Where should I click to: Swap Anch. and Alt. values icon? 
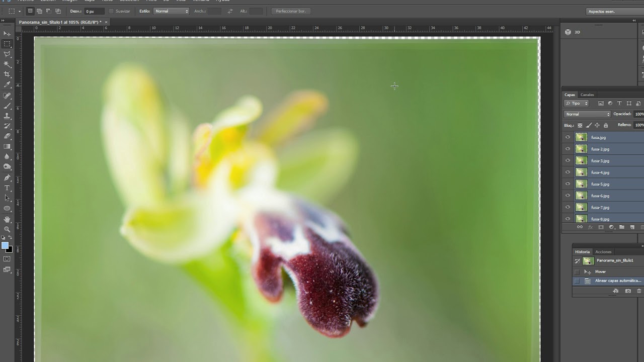pyautogui.click(x=230, y=11)
